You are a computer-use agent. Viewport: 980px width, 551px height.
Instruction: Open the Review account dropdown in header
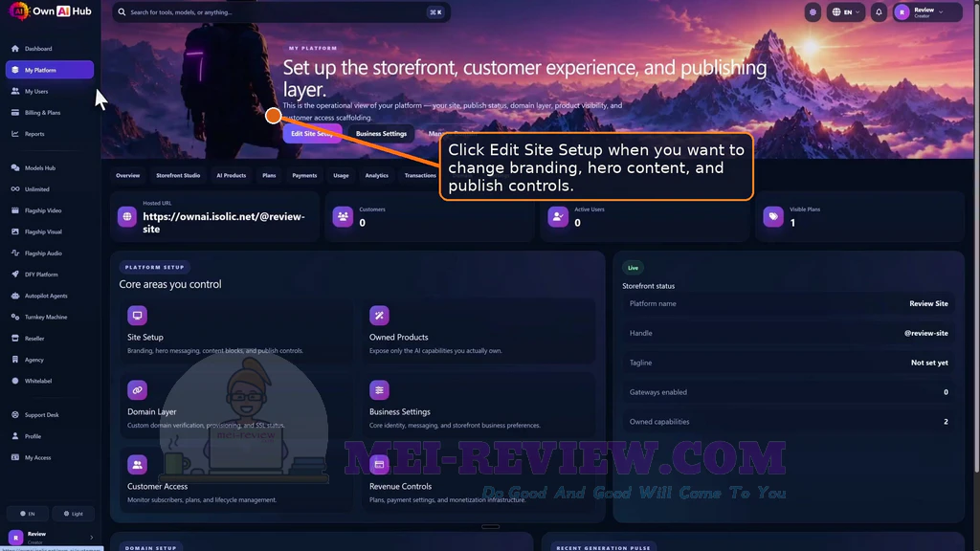926,11
